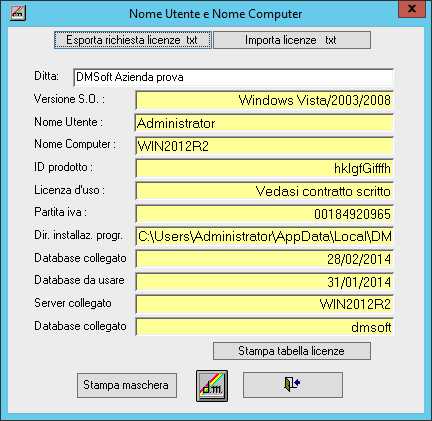The width and height of the screenshot is (432, 421).
Task: Click the Dir. installaz. progr. label
Action: (x=78, y=235)
